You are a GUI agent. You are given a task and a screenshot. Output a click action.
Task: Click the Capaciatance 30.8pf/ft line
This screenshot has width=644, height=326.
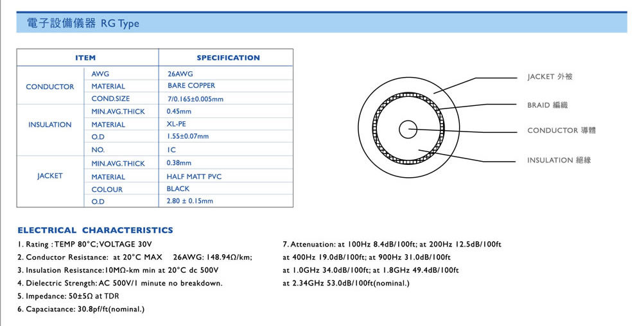pyautogui.click(x=81, y=309)
